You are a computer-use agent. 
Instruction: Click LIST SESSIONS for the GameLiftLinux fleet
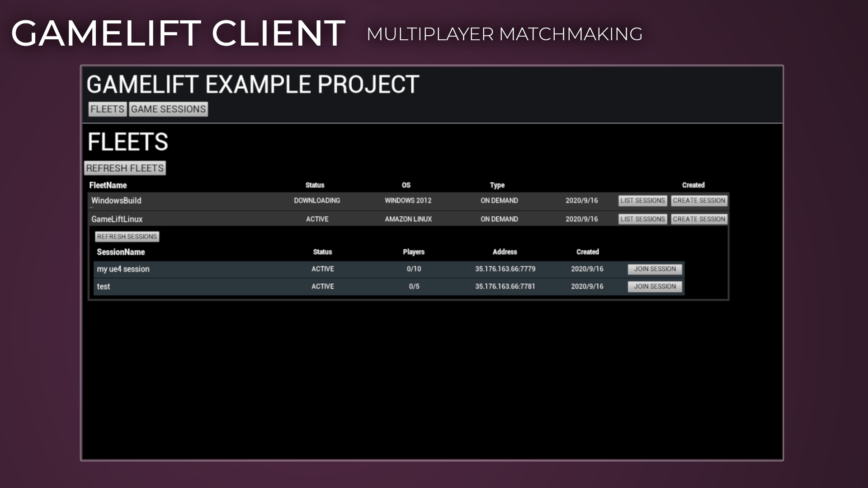642,219
